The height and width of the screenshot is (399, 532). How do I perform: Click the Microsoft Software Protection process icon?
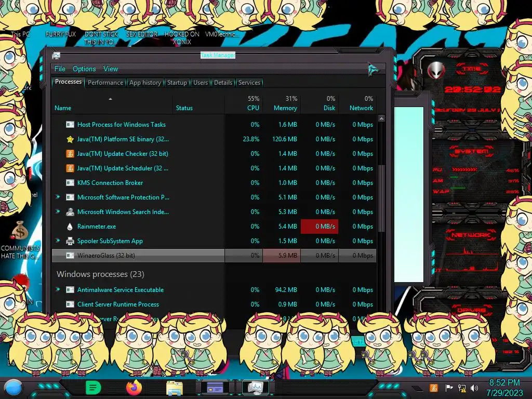point(70,197)
